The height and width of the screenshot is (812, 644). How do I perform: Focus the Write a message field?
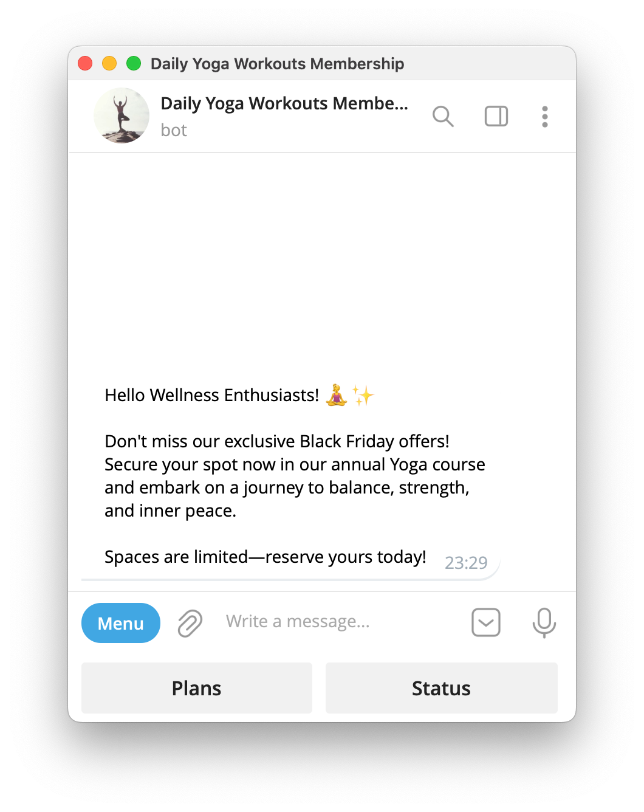point(340,622)
